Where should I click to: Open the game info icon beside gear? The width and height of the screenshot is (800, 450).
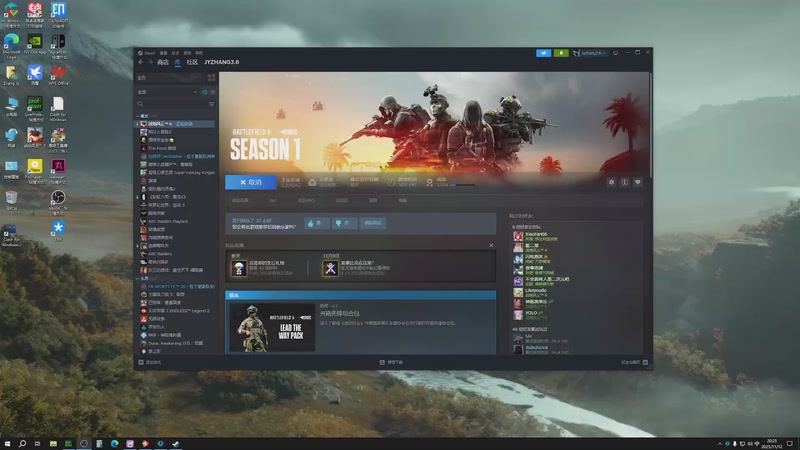click(624, 182)
